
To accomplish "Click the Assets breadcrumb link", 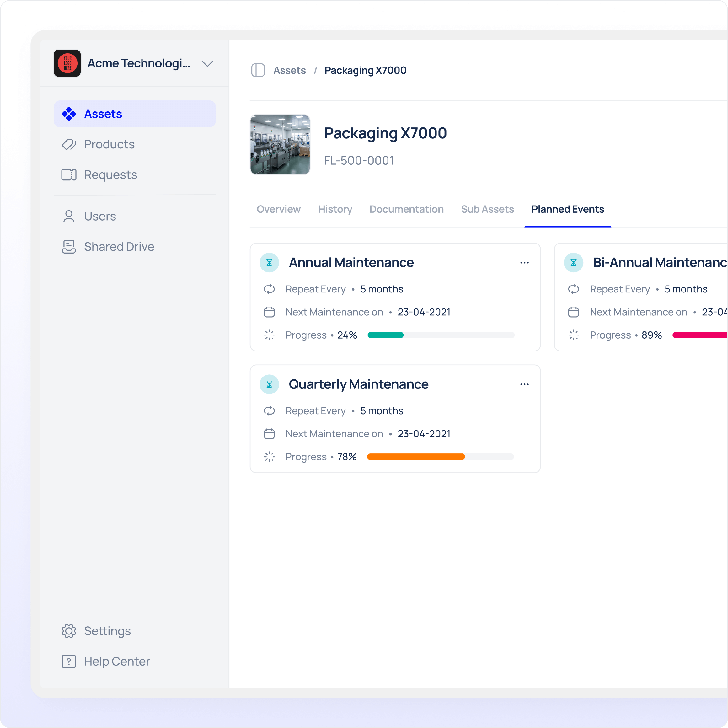I will (x=289, y=71).
